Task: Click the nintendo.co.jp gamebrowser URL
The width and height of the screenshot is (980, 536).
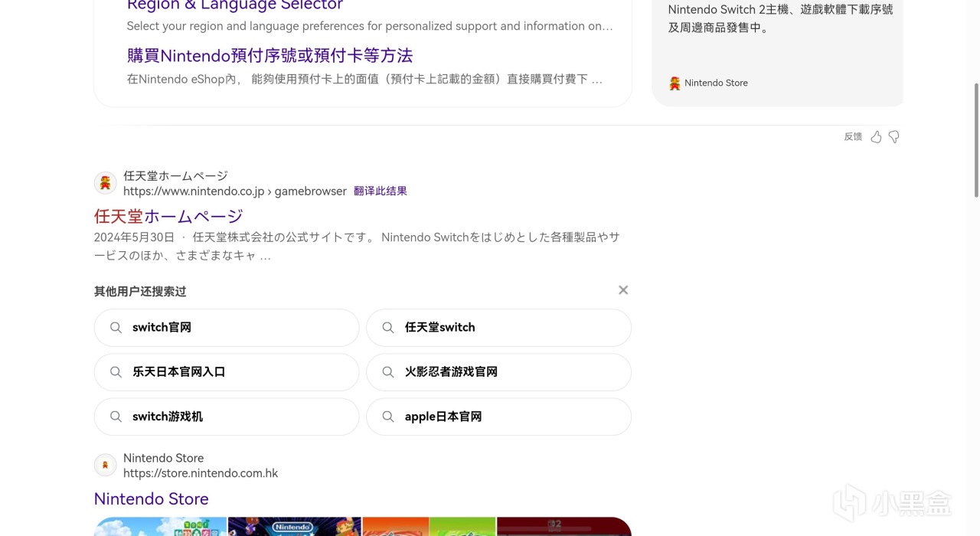Action: tap(235, 191)
